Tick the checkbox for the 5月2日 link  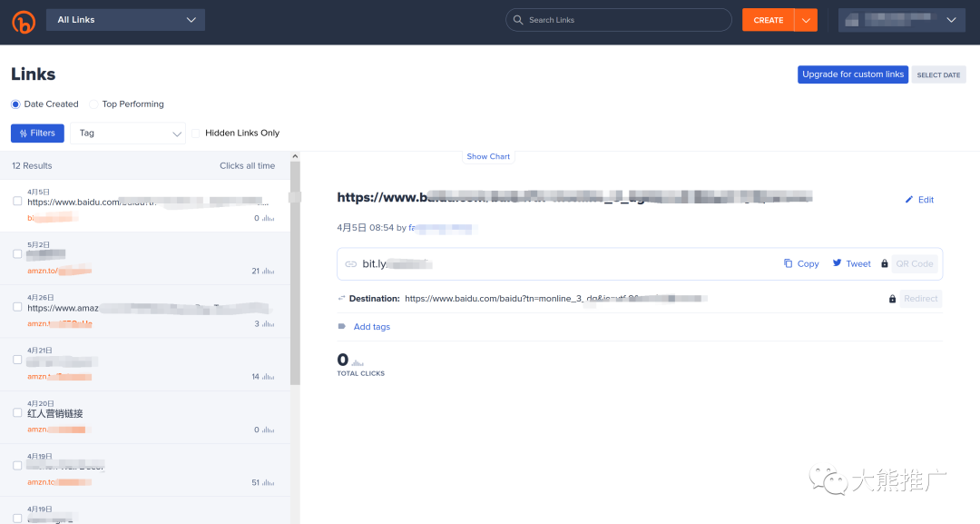click(x=17, y=254)
